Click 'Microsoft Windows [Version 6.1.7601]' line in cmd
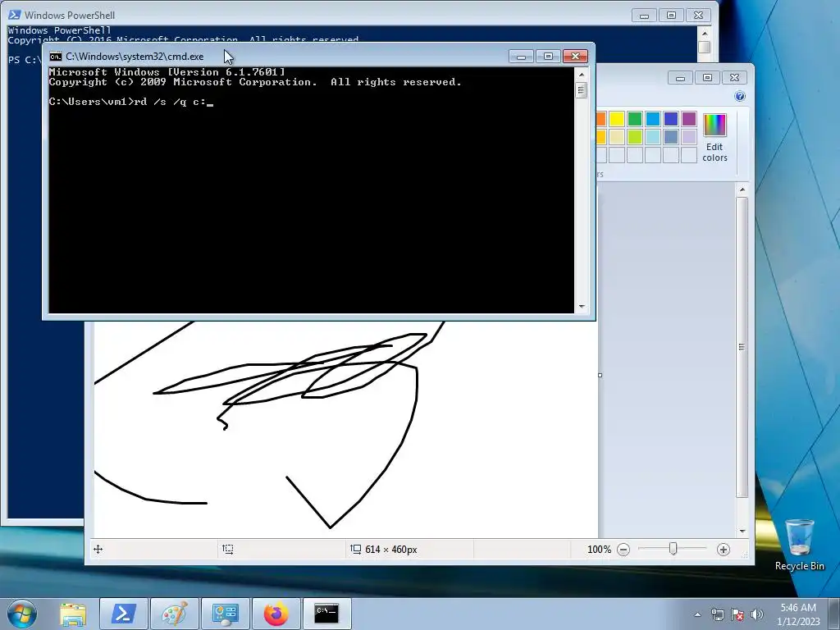The image size is (840, 630). 167,72
